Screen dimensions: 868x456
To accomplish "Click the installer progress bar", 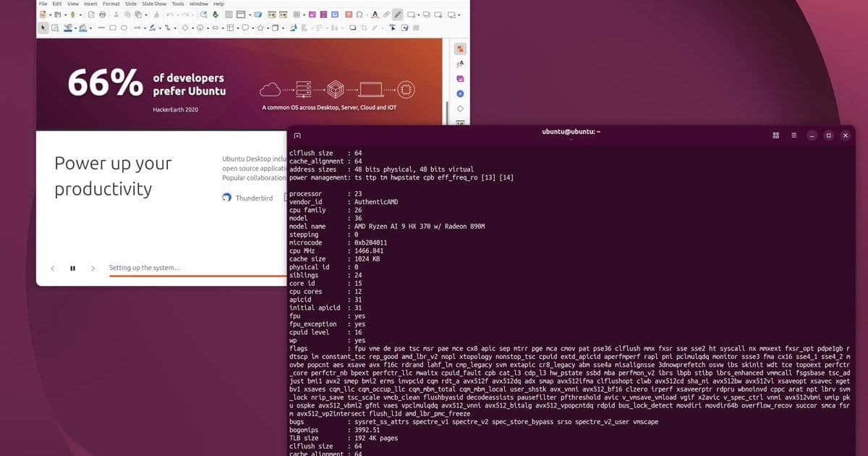I will [x=197, y=276].
